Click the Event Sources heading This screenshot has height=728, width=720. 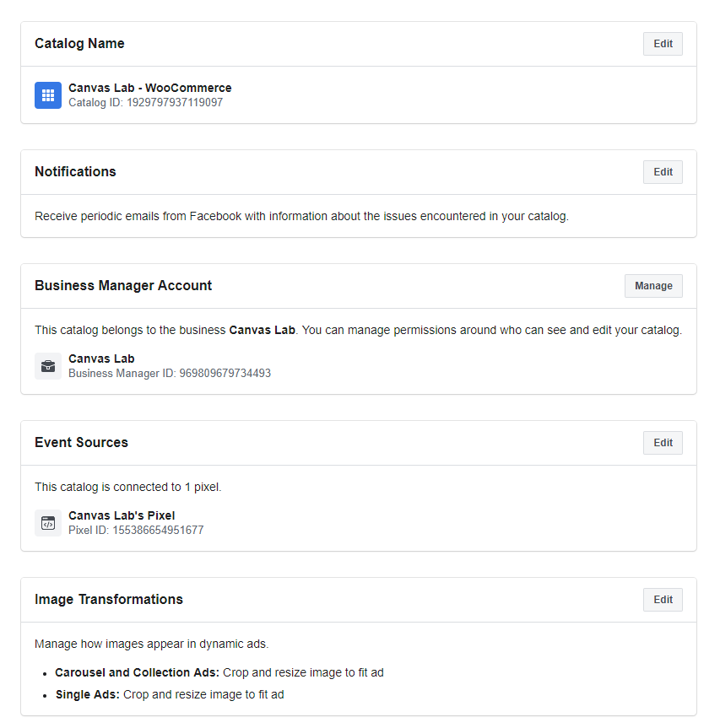(x=81, y=443)
